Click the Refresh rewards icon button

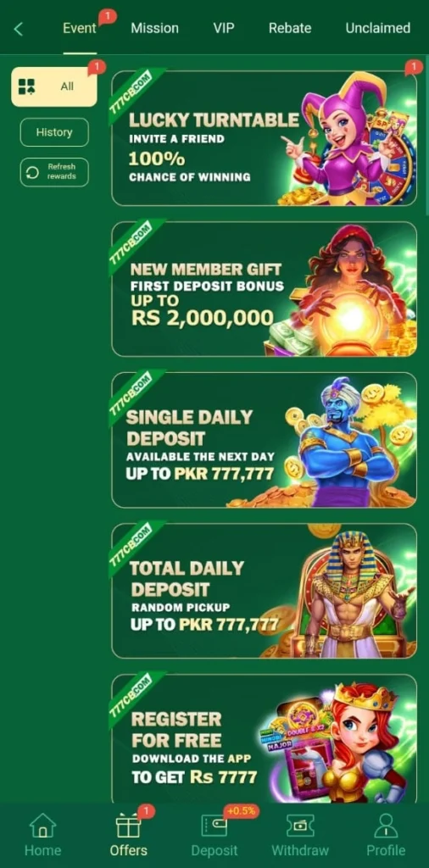(33, 173)
